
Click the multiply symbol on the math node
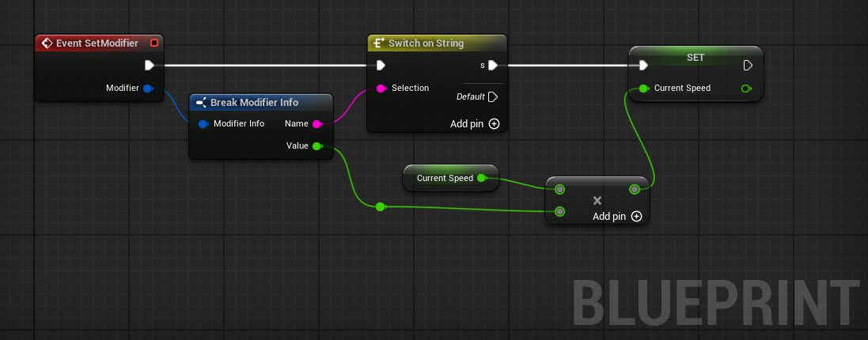pos(597,200)
